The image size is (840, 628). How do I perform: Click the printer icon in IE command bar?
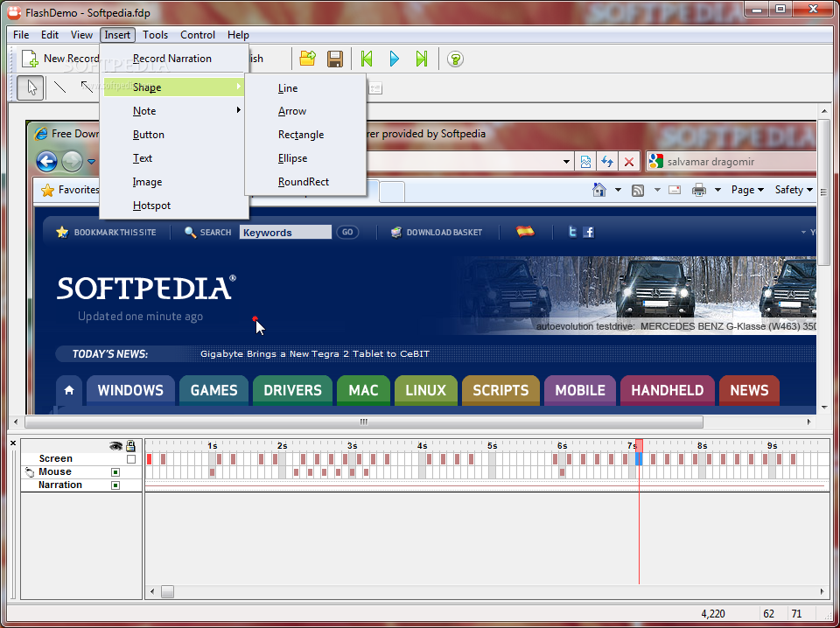pos(699,190)
